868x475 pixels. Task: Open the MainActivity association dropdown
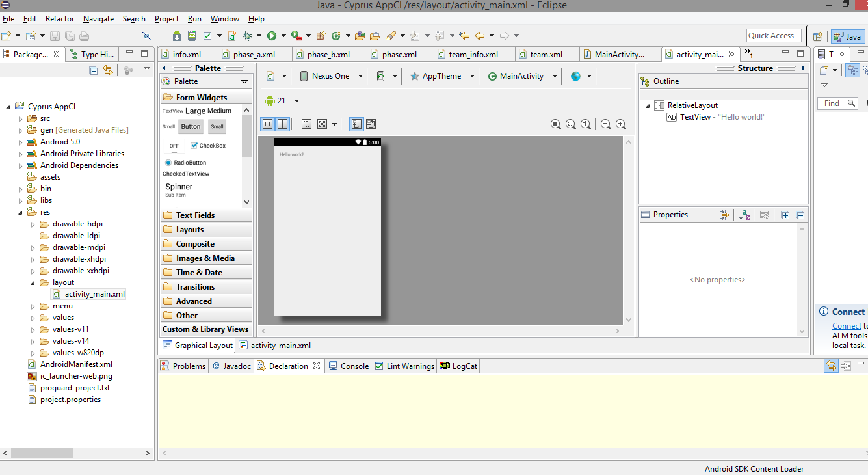[522, 76]
